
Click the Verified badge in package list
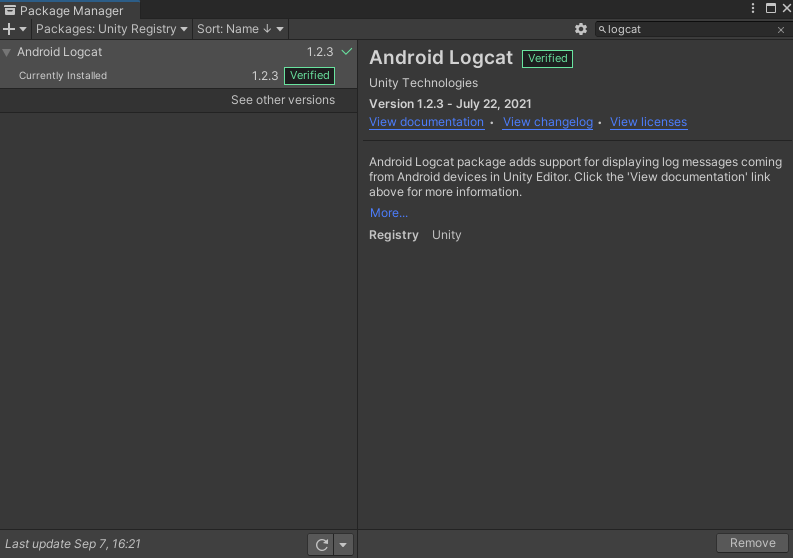pyautogui.click(x=310, y=75)
